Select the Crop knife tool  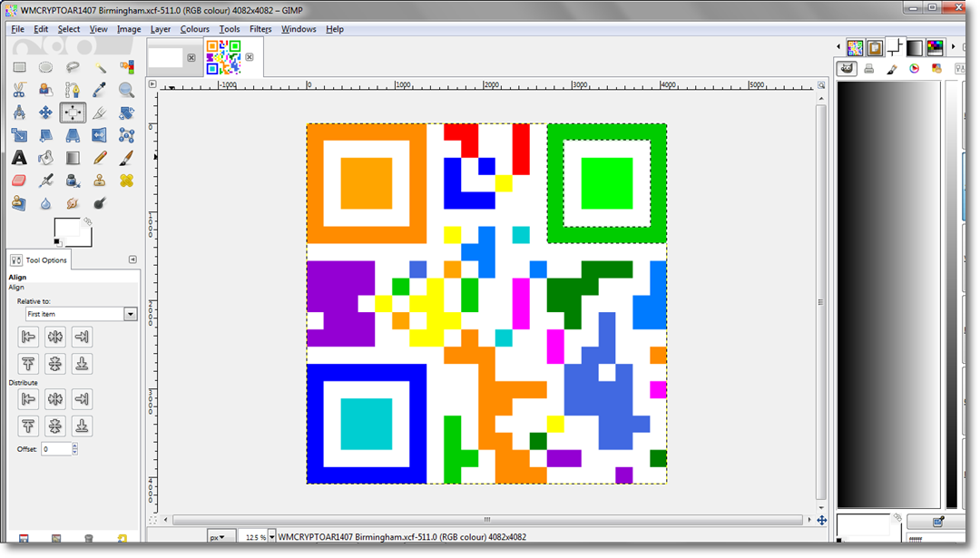(x=100, y=113)
